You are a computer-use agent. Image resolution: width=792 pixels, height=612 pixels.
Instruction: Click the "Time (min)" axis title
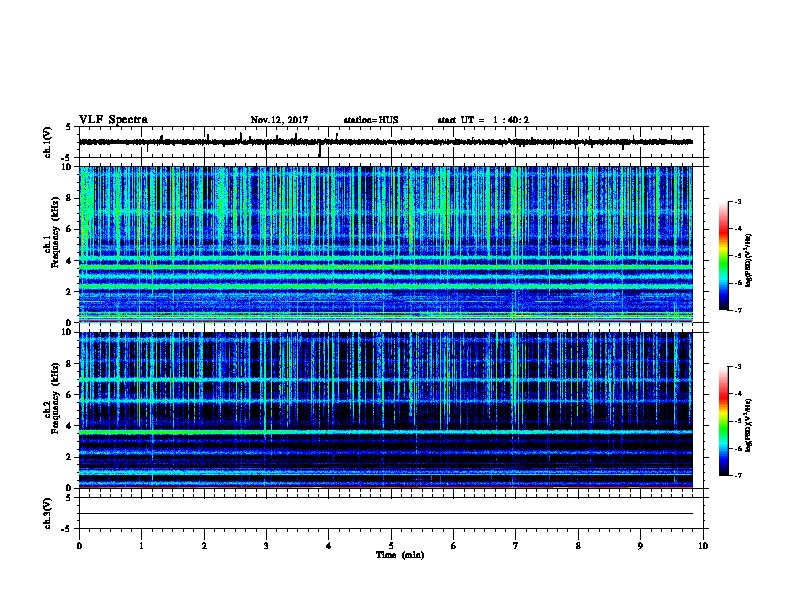(x=400, y=555)
